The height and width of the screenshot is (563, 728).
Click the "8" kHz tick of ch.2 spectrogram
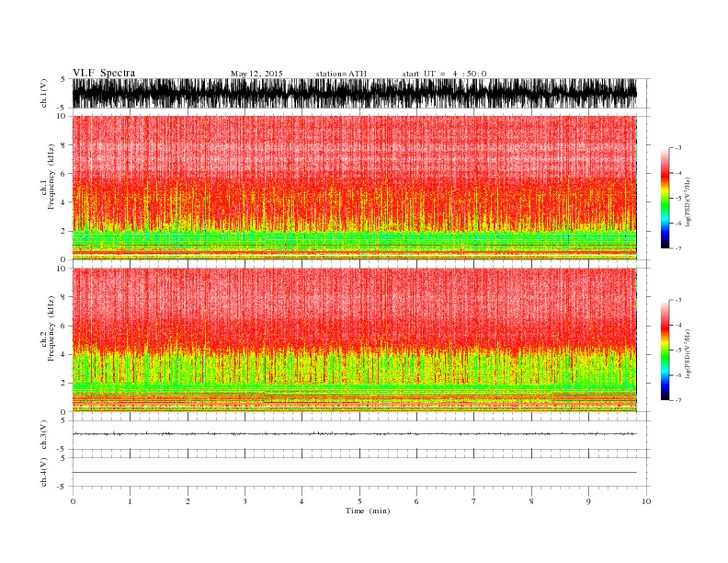[x=64, y=297]
